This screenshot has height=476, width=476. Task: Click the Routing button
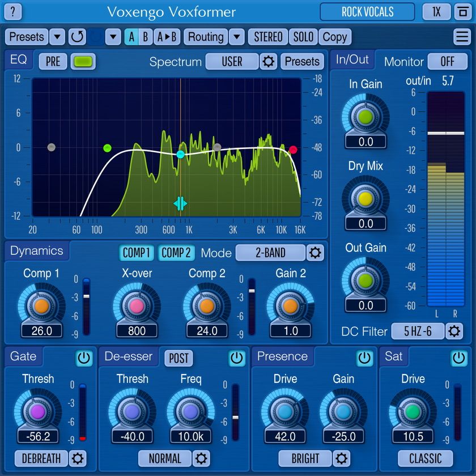(x=206, y=37)
